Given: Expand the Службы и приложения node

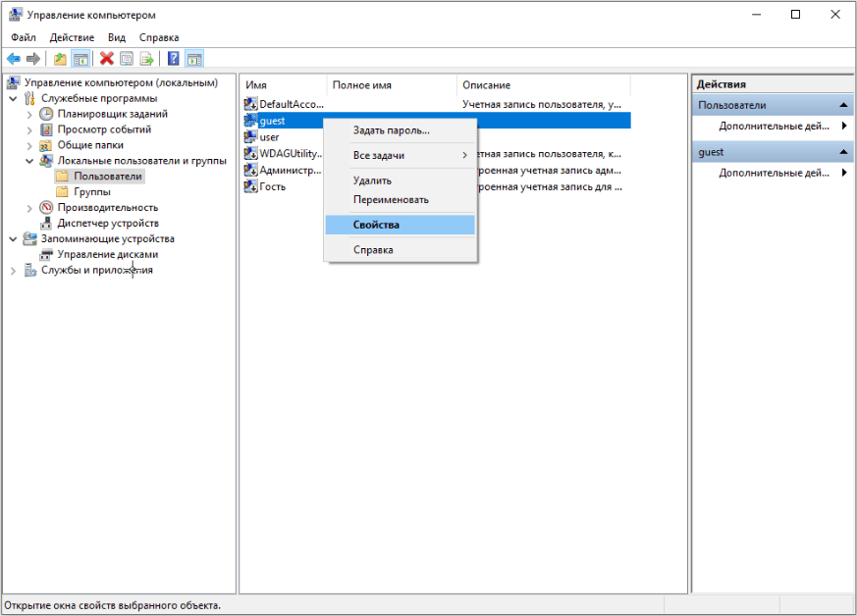Looking at the screenshot, I should coord(13,271).
